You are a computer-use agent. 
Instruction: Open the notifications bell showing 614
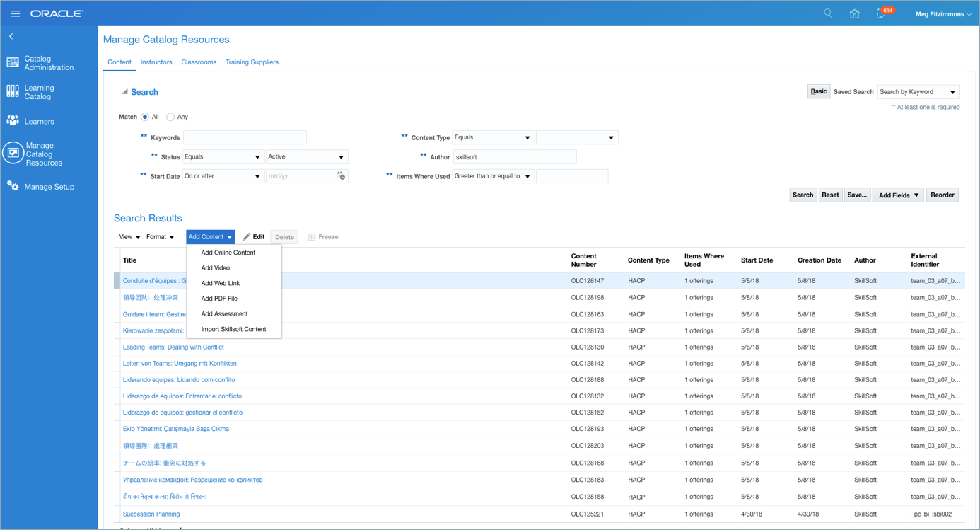(883, 13)
